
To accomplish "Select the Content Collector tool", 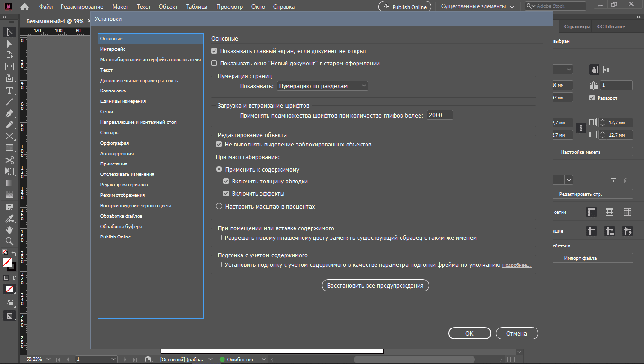I will click(9, 78).
